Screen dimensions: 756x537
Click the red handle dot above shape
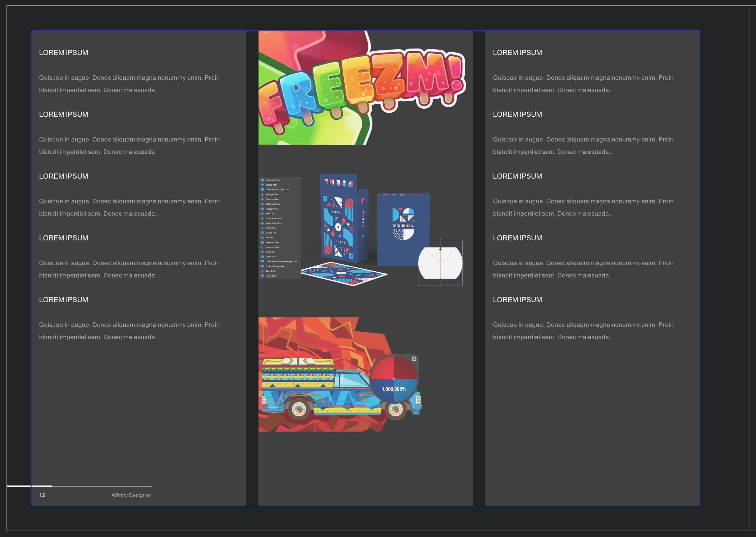[x=440, y=240]
